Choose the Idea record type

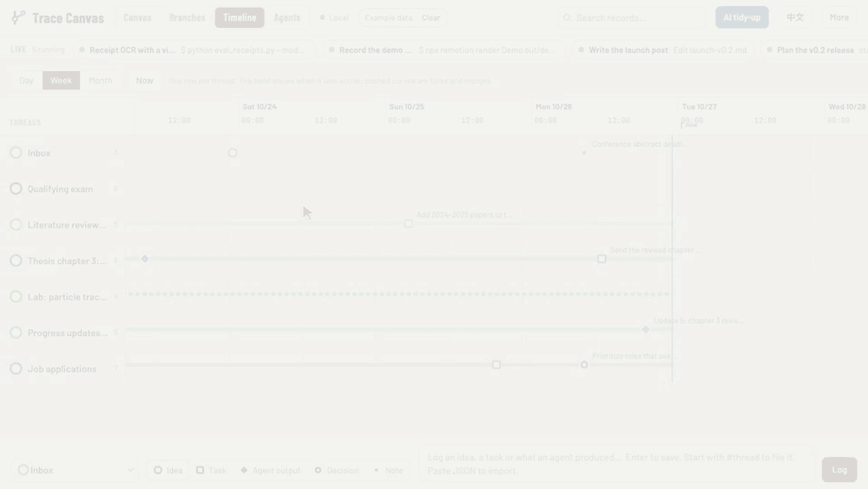click(x=168, y=470)
